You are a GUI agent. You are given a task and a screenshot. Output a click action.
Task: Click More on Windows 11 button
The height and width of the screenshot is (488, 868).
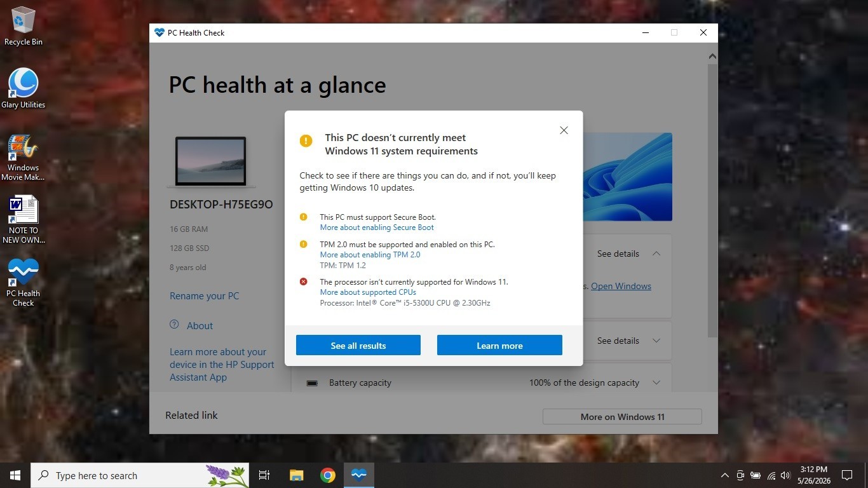[622, 417]
